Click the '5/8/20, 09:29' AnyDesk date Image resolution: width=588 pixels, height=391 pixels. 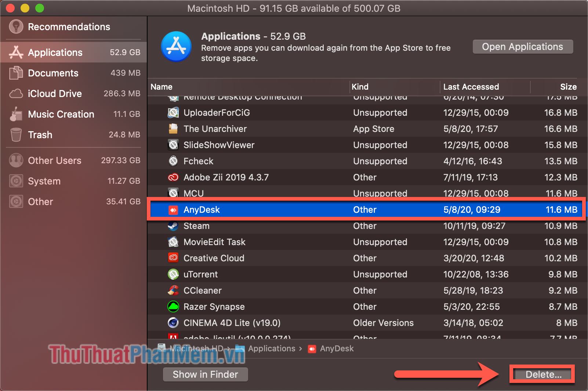coord(472,209)
